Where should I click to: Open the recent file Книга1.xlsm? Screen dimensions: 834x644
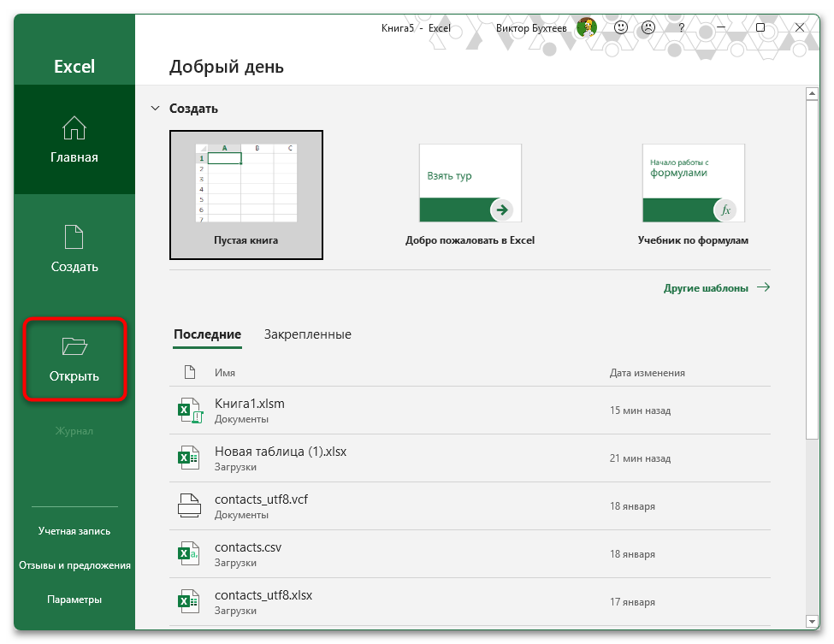point(470,411)
